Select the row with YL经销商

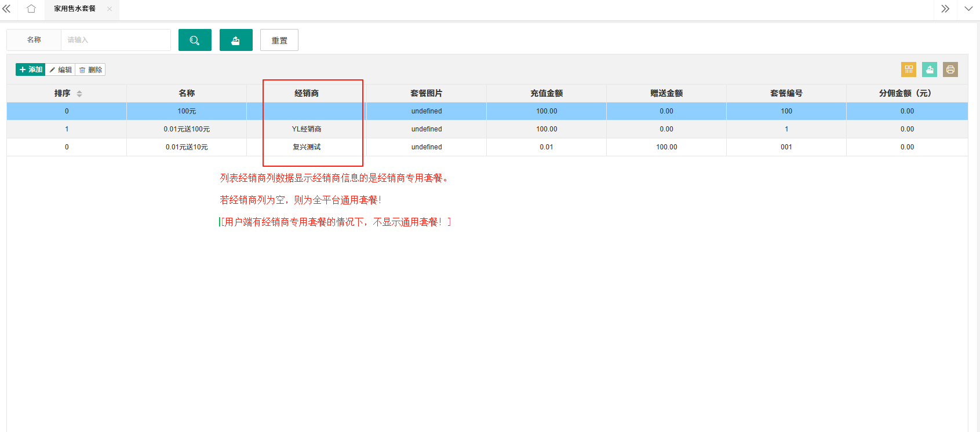pos(487,129)
